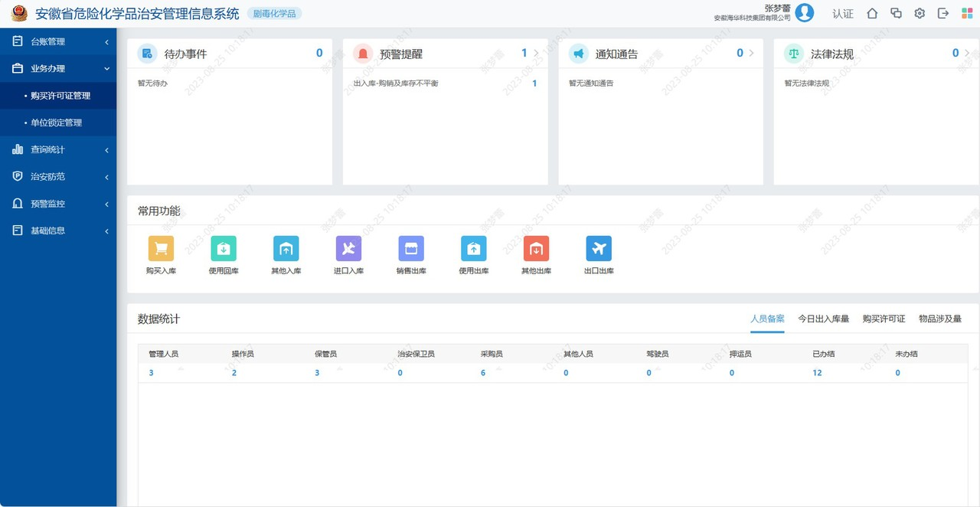Select the 销售出库 function icon

pos(411,248)
